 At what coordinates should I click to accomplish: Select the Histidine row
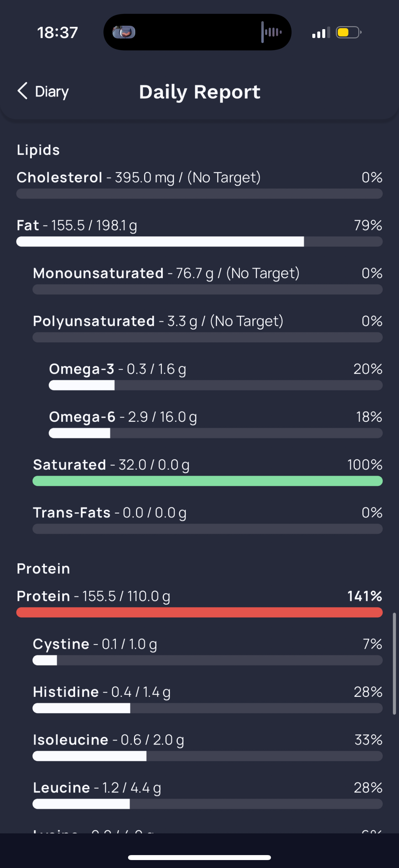coord(207,699)
